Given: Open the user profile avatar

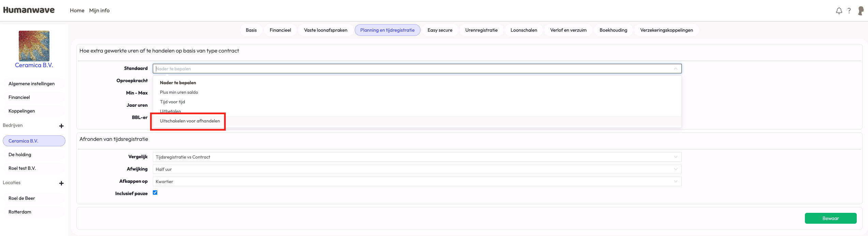Looking at the screenshot, I should tap(860, 11).
